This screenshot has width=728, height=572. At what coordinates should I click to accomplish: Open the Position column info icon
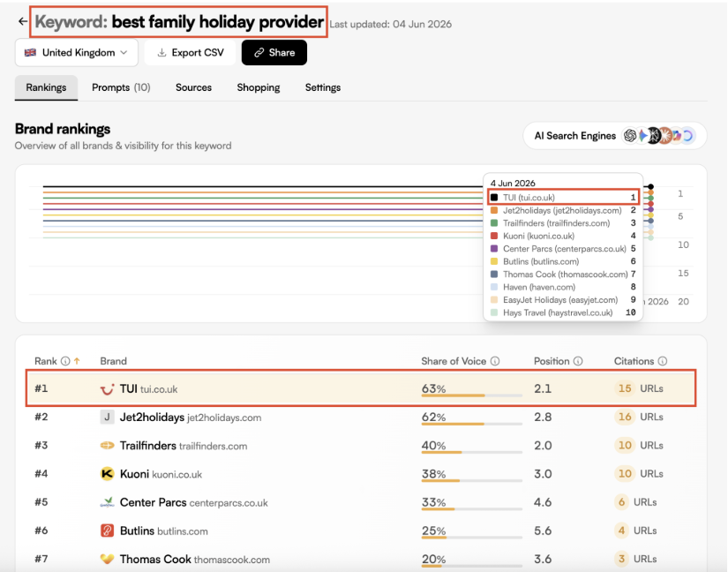[578, 361]
